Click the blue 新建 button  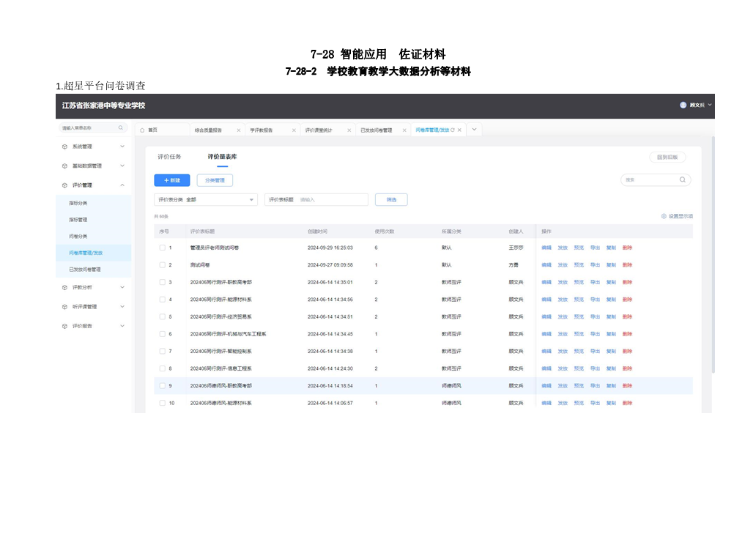(x=172, y=180)
